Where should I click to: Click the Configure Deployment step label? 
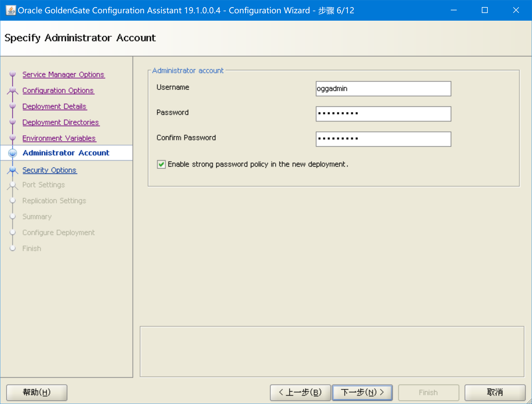[59, 233]
